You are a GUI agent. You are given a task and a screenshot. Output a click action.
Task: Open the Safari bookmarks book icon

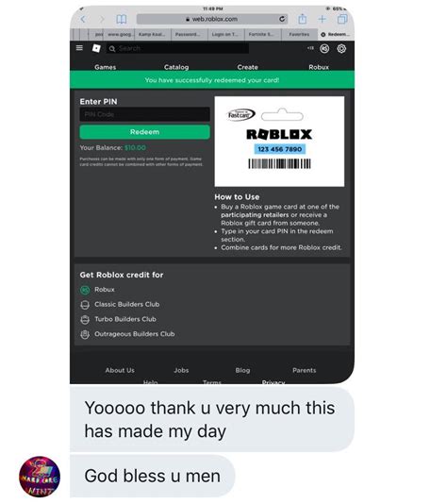coord(121,19)
